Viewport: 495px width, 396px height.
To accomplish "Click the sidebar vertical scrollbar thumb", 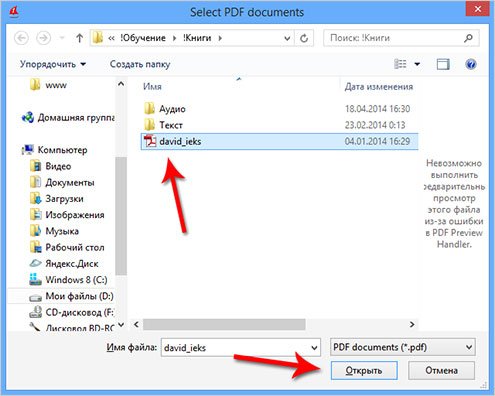I will pyautogui.click(x=121, y=216).
